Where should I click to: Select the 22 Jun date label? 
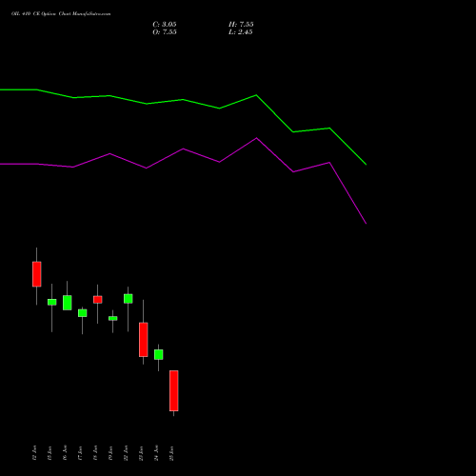pos(126,453)
